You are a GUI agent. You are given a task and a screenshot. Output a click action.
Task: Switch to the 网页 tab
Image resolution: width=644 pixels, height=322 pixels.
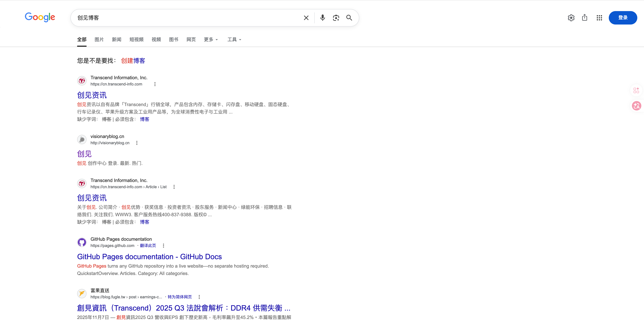pos(191,39)
